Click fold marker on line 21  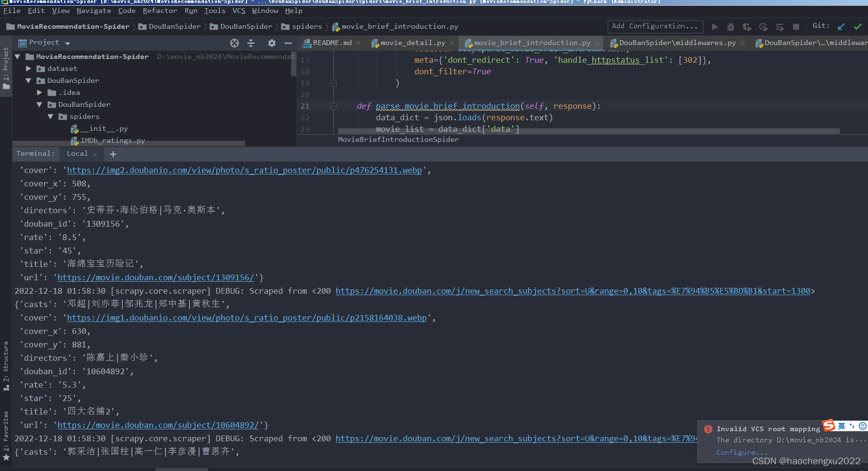pos(333,106)
